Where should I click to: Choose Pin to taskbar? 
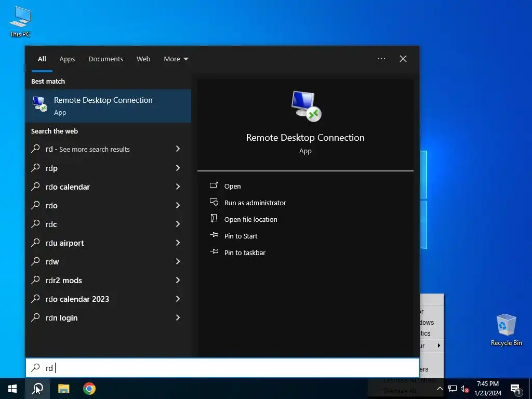pyautogui.click(x=245, y=253)
